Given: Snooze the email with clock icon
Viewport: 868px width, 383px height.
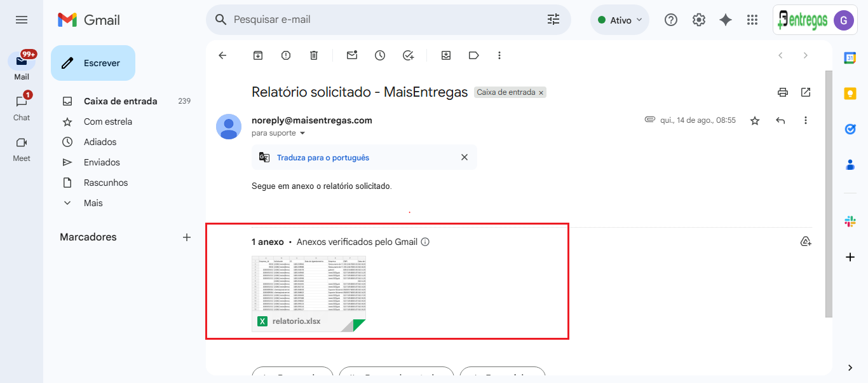Looking at the screenshot, I should pos(380,55).
